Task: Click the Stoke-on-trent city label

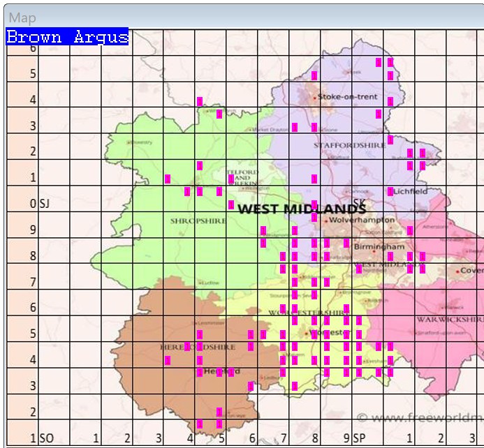Action: (x=337, y=97)
